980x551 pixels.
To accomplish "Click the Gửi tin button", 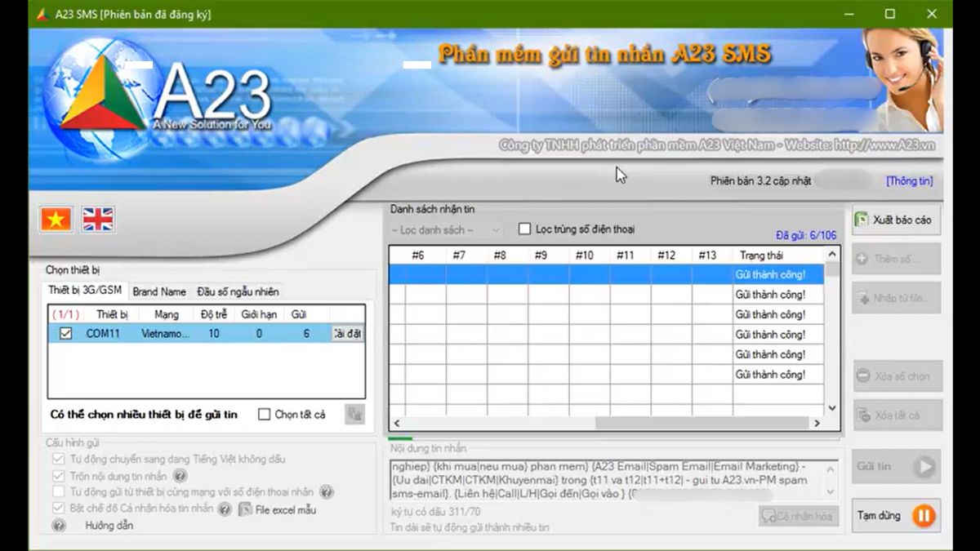I will click(896, 467).
